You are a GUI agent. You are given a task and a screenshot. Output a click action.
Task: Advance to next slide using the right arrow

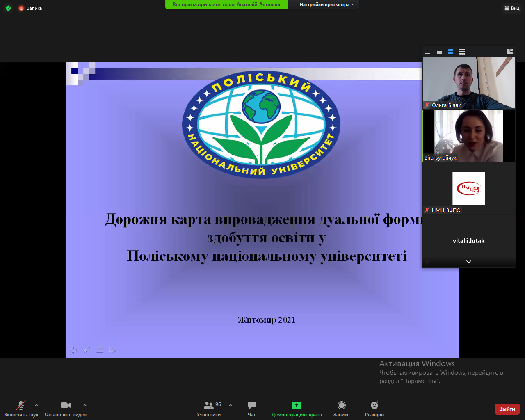pyautogui.click(x=112, y=350)
